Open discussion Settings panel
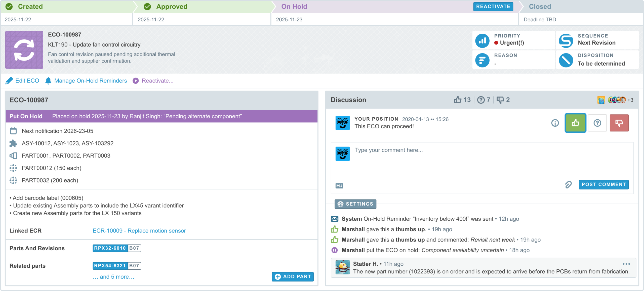The width and height of the screenshot is (644, 291). (355, 204)
